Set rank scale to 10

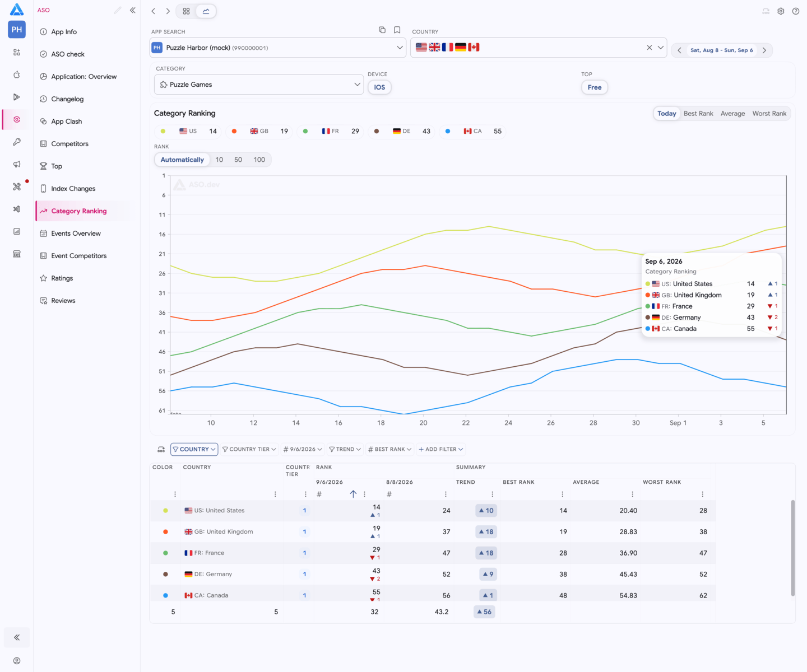[x=219, y=160]
